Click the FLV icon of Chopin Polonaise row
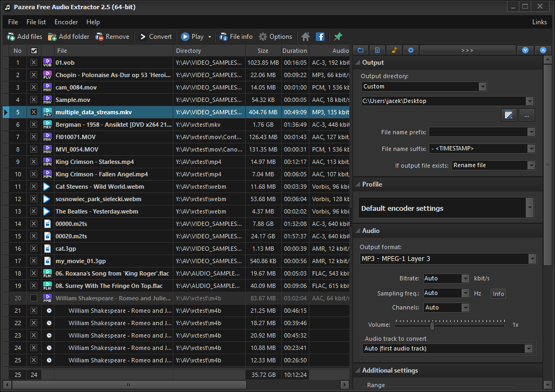Viewport: 555px width, 392px height. click(x=48, y=75)
